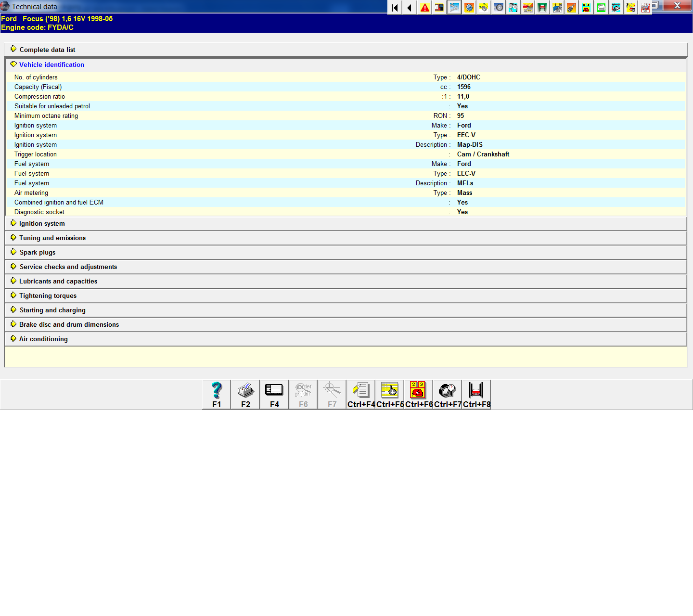Click the Ctrl+F6 red car numbered button
693x616 pixels.
[x=419, y=395]
